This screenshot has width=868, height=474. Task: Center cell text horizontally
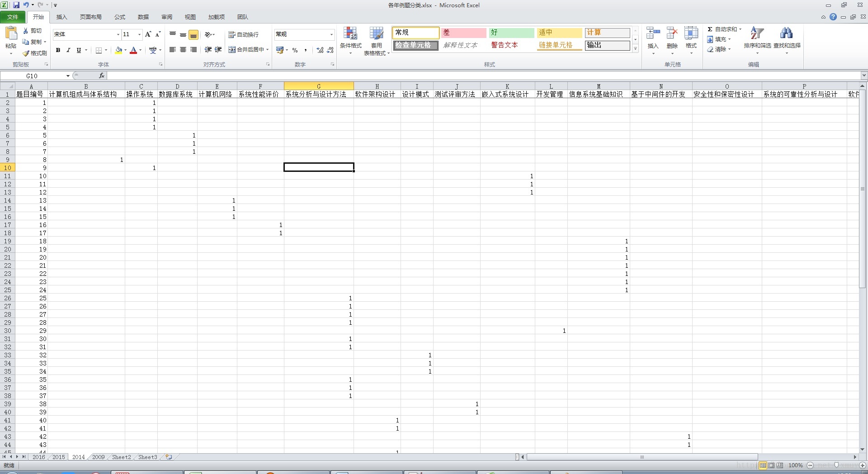(183, 50)
